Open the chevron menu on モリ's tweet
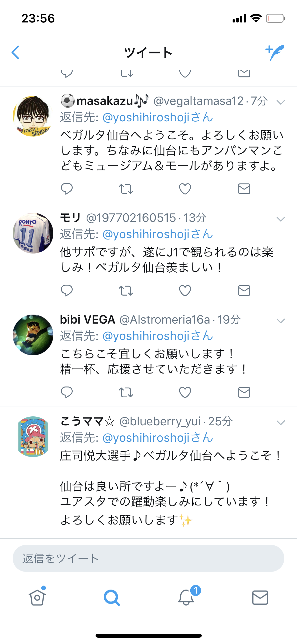Image resolution: width=297 pixels, height=644 pixels. pyautogui.click(x=280, y=219)
